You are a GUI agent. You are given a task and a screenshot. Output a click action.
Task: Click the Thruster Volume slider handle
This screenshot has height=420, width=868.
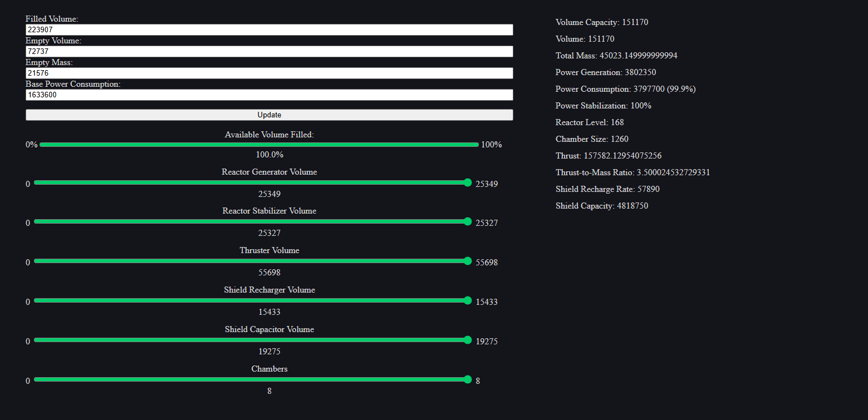468,261
